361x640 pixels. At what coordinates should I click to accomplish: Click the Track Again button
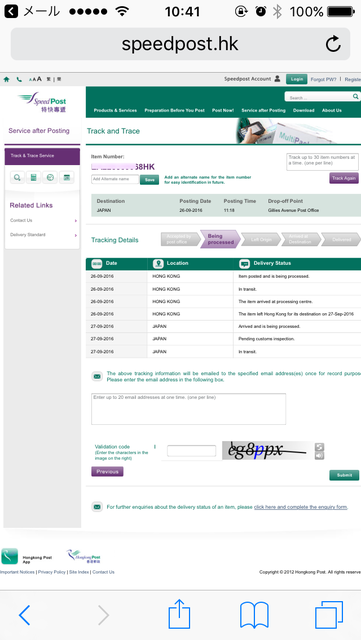(344, 178)
